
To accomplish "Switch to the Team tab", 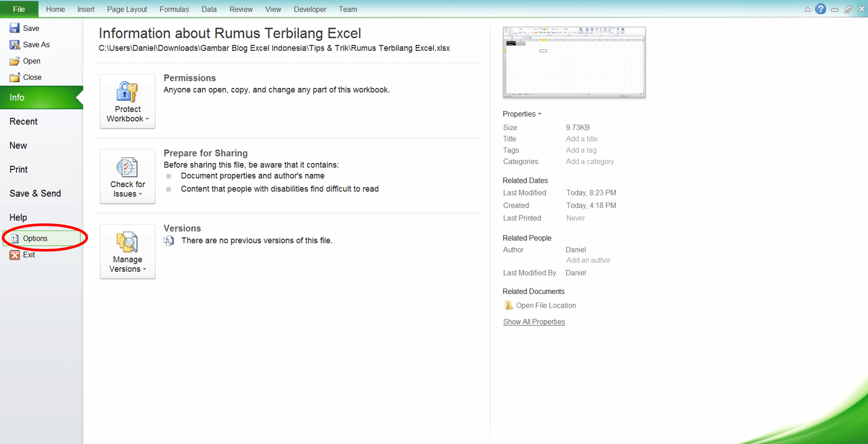I will coord(348,9).
